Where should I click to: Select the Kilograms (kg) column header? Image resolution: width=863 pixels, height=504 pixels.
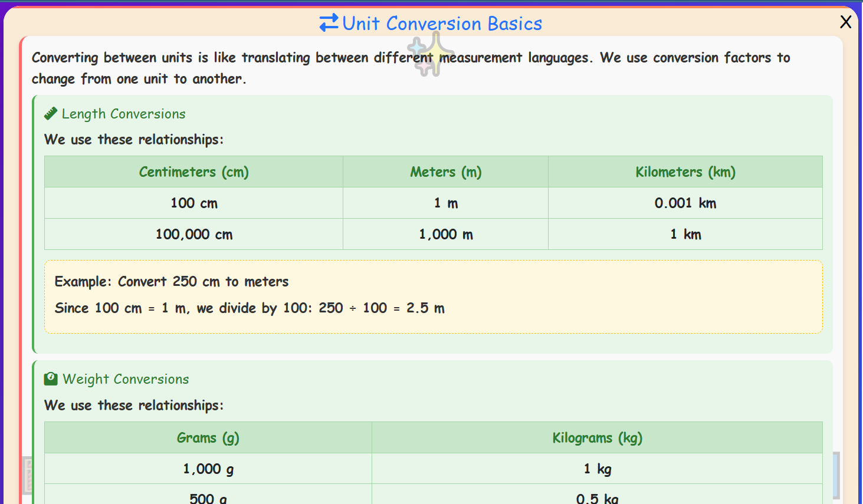pyautogui.click(x=597, y=437)
